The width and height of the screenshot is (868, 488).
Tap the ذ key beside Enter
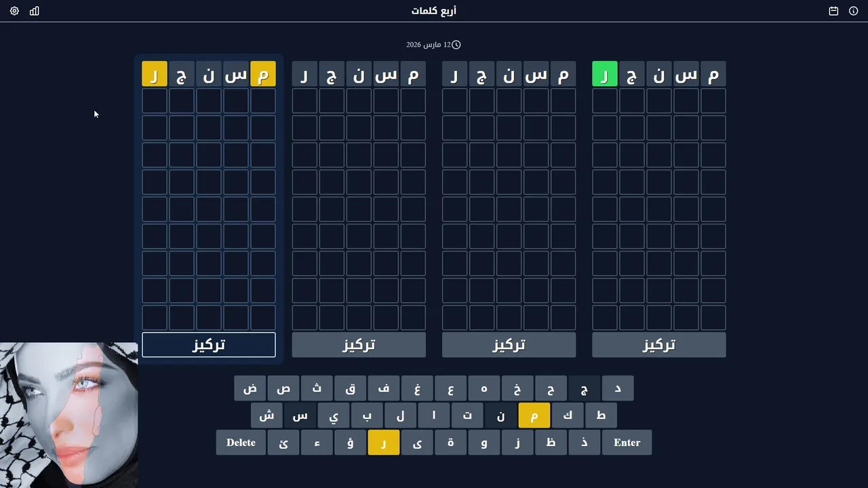point(584,443)
